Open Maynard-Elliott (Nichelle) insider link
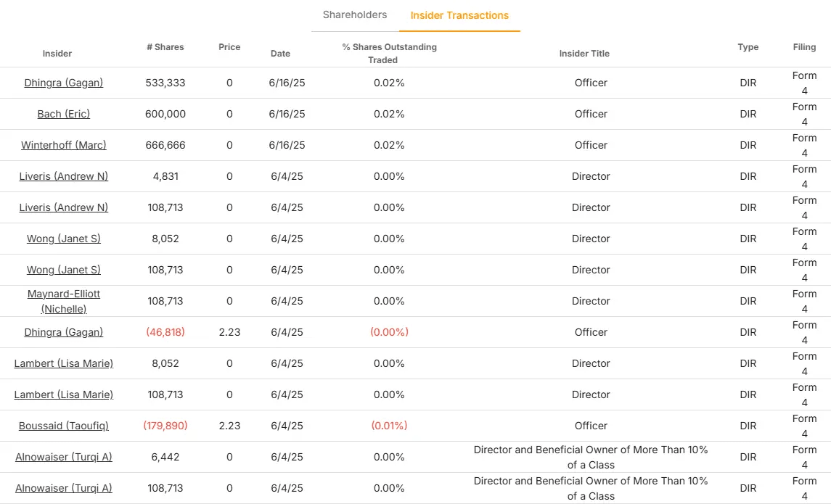 pos(64,301)
